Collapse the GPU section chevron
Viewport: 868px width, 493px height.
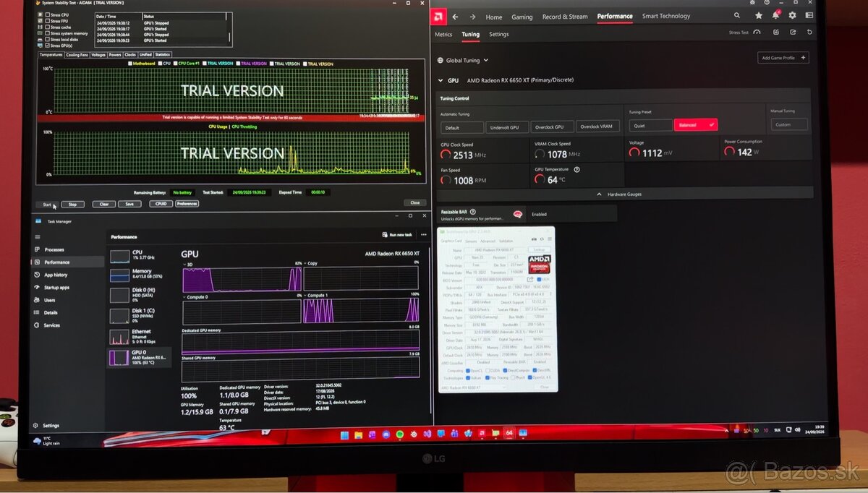click(x=441, y=81)
